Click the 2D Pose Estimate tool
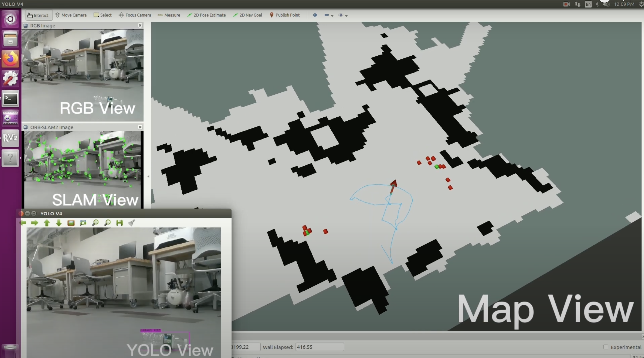 click(206, 15)
